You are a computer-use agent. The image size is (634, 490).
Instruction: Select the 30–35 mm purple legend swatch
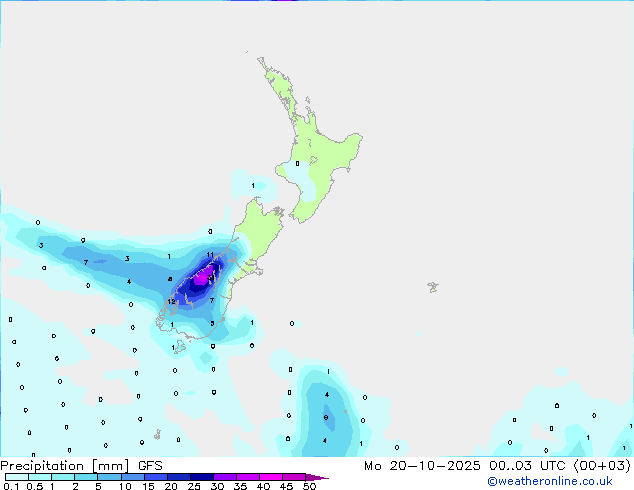coord(224,477)
